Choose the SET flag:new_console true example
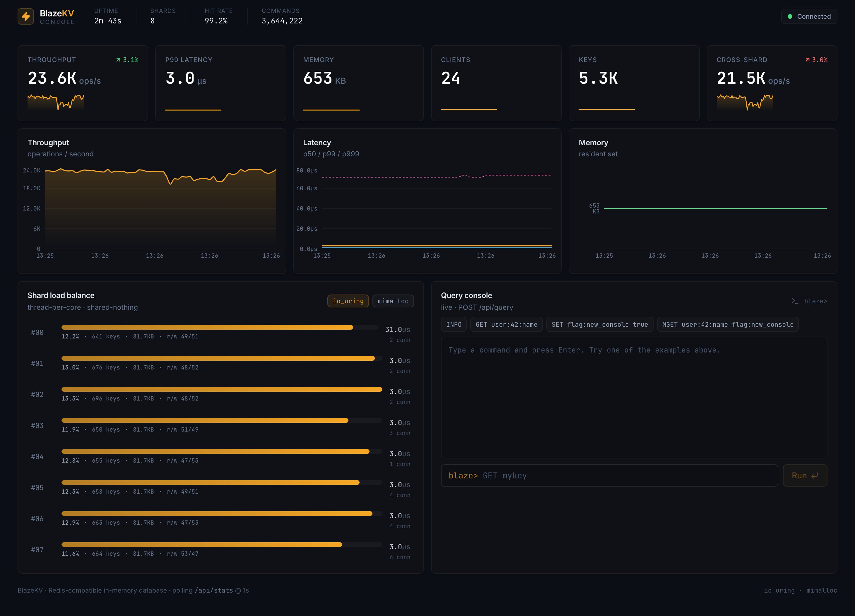The width and height of the screenshot is (855, 616). (599, 325)
